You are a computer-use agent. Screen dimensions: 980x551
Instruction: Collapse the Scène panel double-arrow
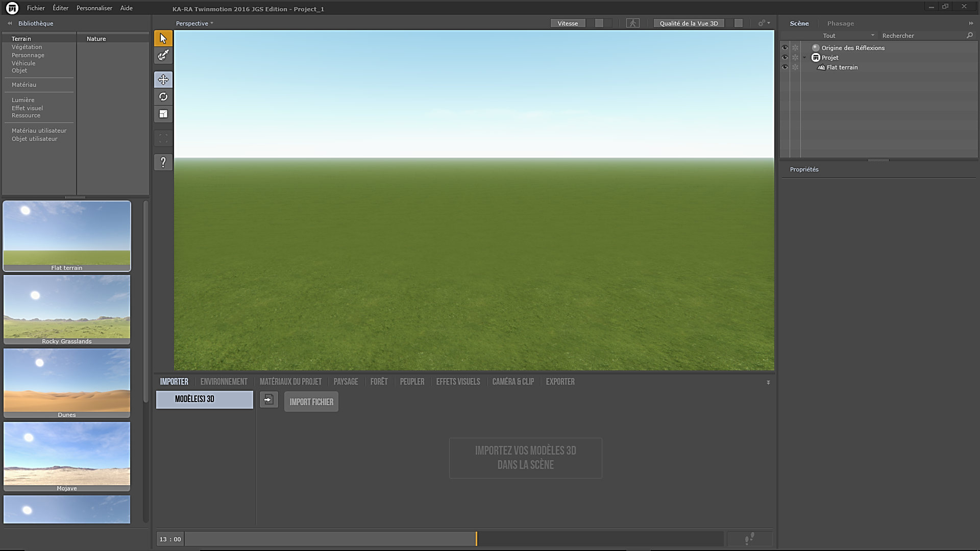pos(971,23)
